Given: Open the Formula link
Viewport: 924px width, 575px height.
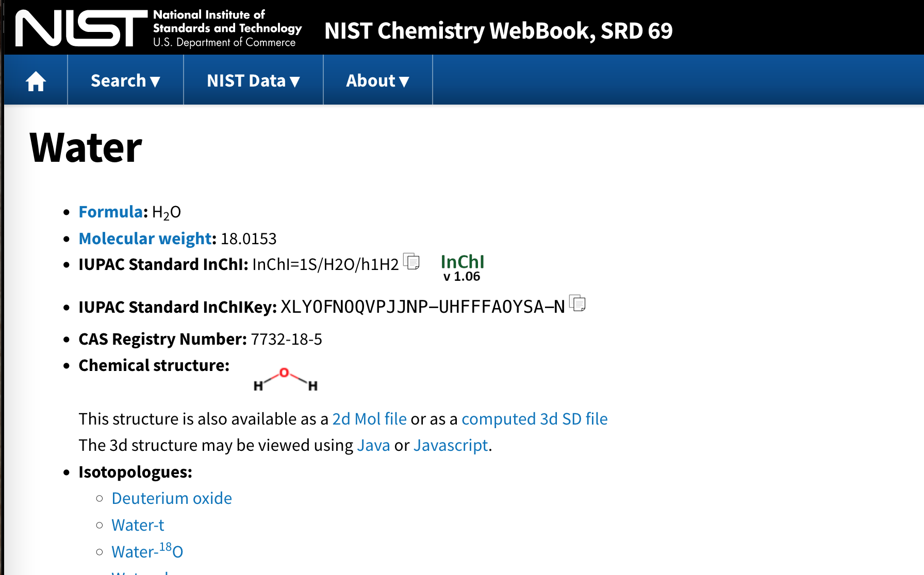Looking at the screenshot, I should (111, 212).
